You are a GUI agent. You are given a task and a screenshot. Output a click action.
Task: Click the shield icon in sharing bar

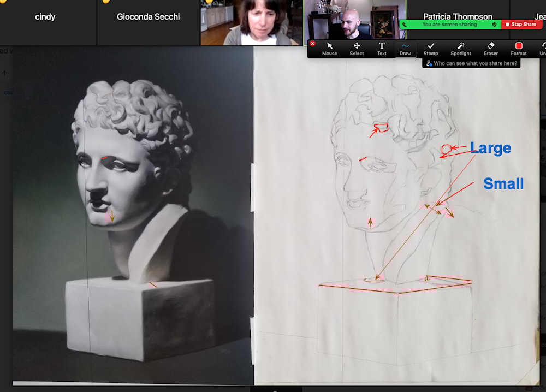pos(494,25)
